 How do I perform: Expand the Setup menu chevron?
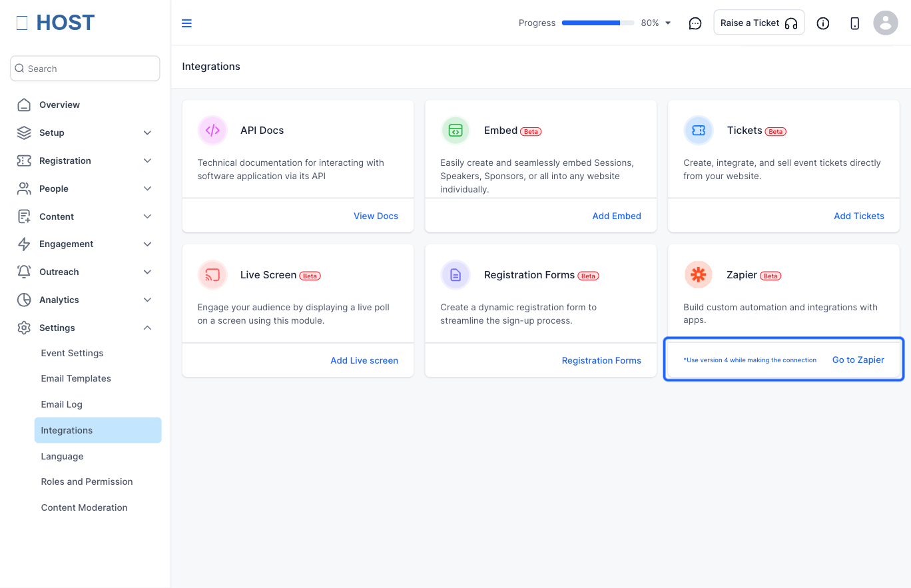coord(148,133)
